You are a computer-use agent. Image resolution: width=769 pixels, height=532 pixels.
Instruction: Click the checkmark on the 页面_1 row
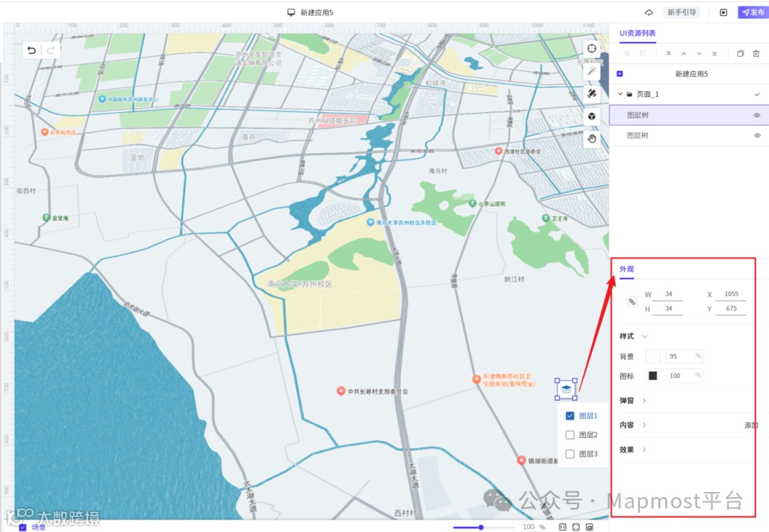tap(757, 94)
